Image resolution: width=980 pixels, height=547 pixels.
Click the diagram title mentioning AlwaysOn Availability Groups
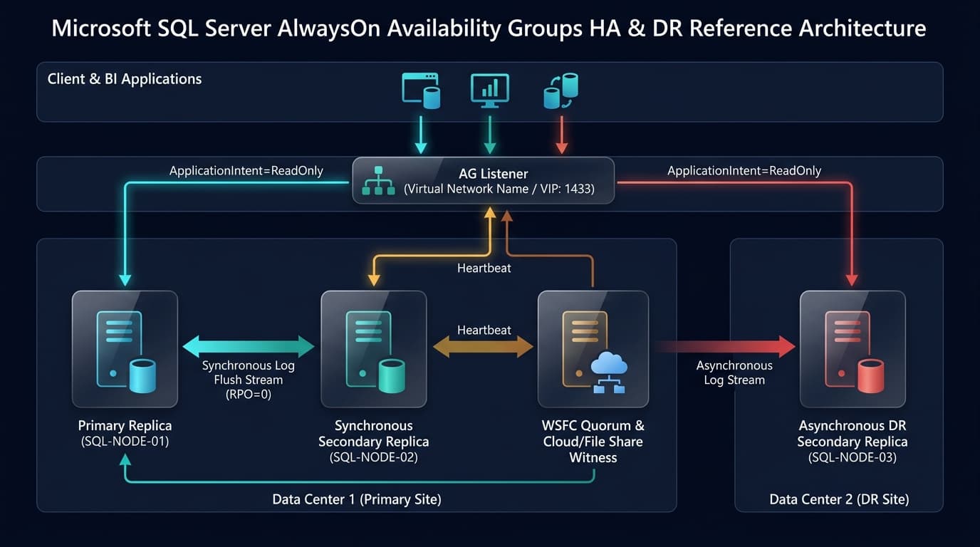[x=489, y=28]
